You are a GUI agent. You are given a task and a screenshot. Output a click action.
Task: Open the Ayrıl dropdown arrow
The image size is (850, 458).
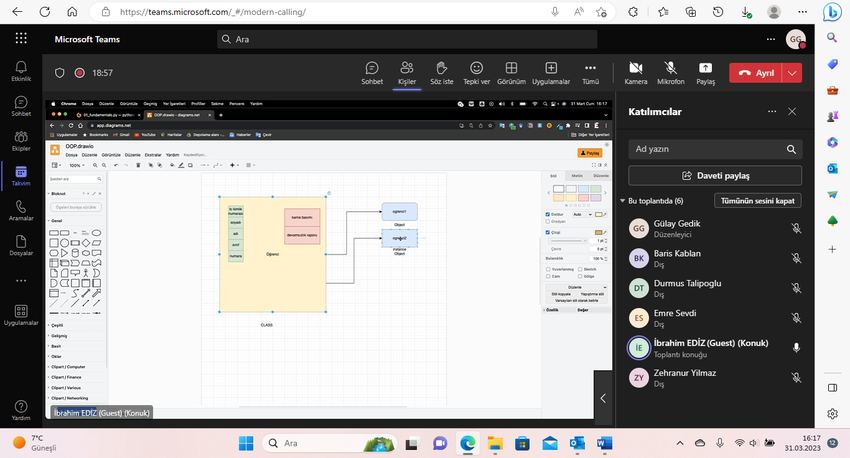click(x=792, y=73)
